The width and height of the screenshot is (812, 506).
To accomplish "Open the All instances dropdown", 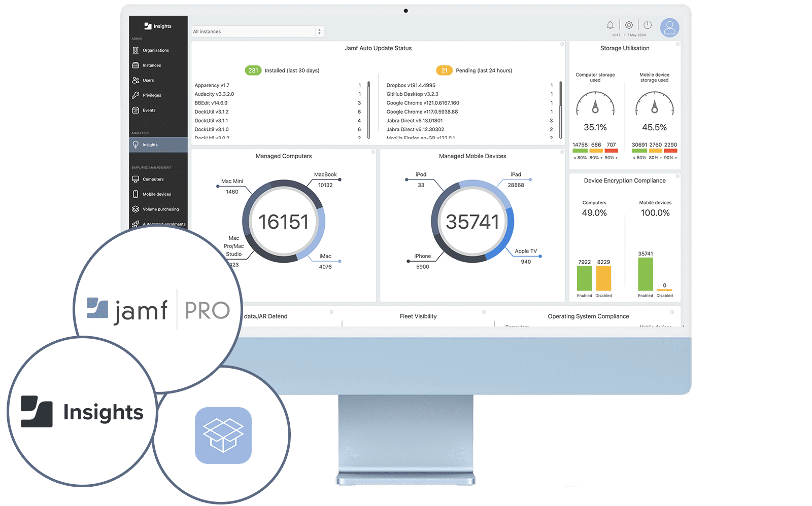I will coord(257,31).
